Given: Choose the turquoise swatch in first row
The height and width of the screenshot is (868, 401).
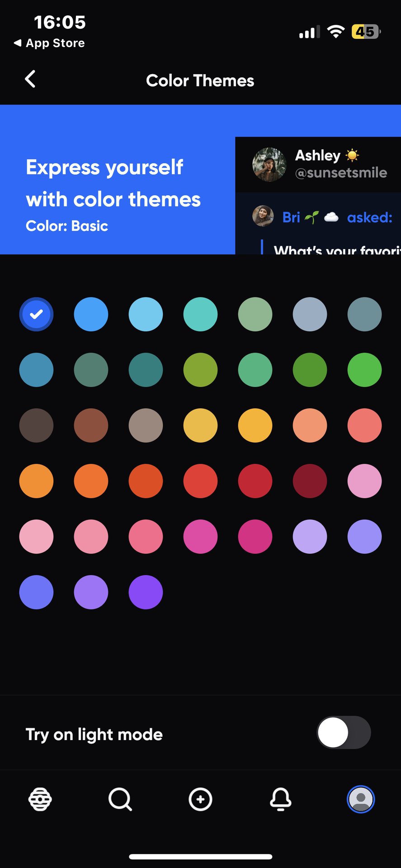Looking at the screenshot, I should (x=200, y=314).
